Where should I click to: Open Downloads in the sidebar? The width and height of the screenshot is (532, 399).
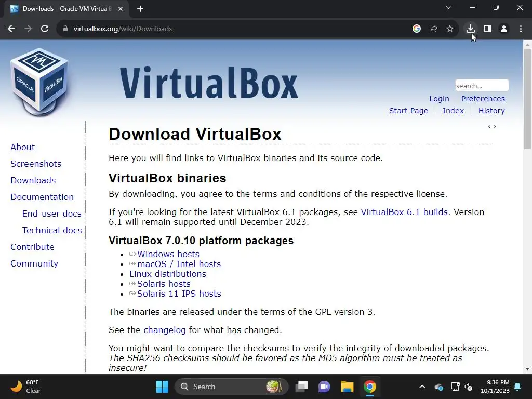[x=33, y=180]
